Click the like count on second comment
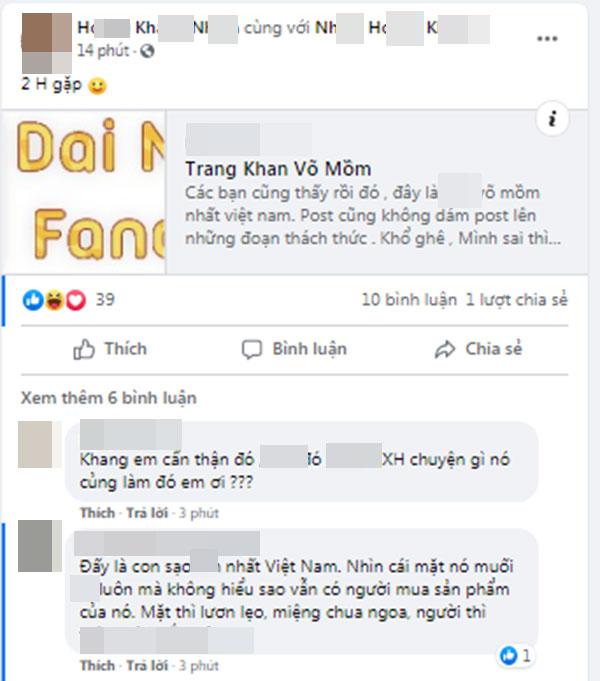 pyautogui.click(x=516, y=655)
